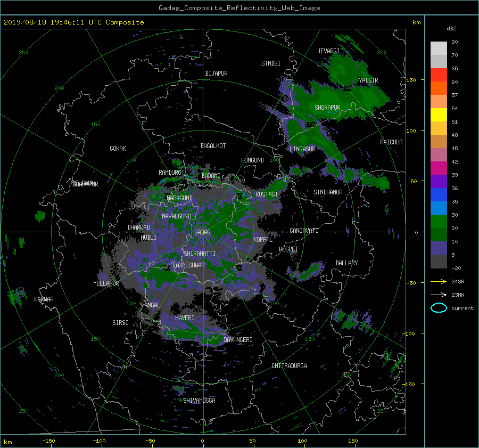Click the YELLAPUR city label
479x448 pixels.
point(106,283)
